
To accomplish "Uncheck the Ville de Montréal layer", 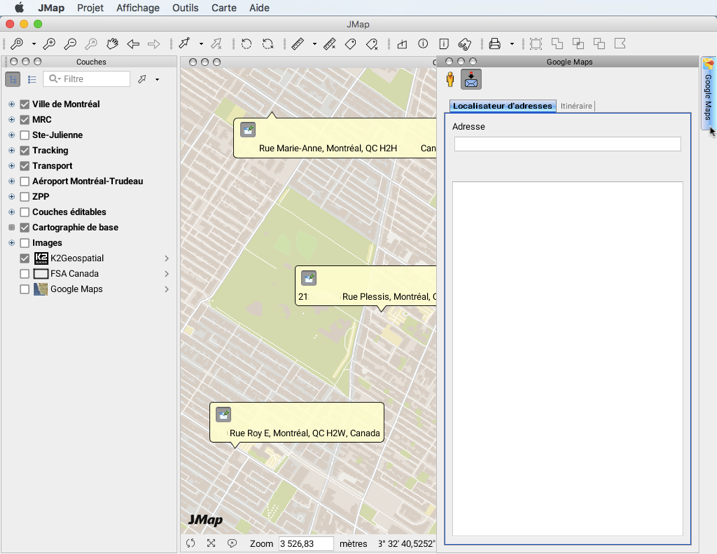I will [x=25, y=104].
